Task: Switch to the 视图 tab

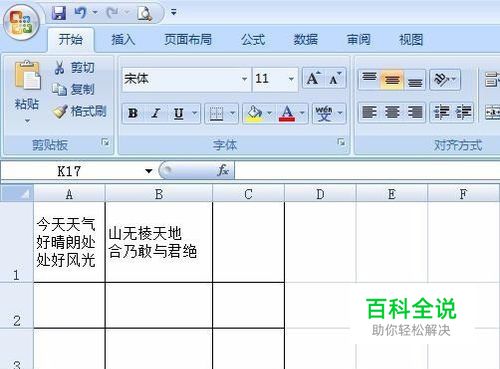Action: (411, 40)
